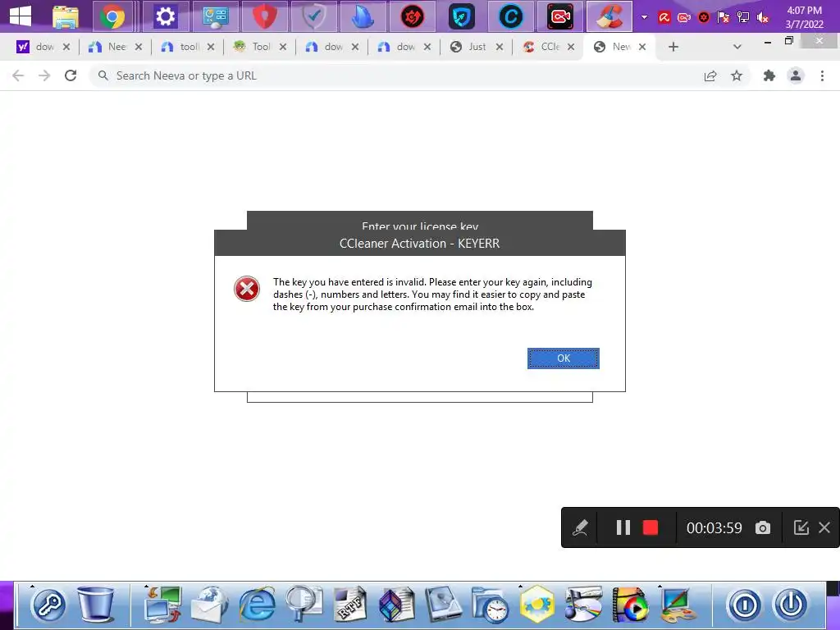Screen dimensions: 840x630
Task: Click the network tray icon
Action: click(x=743, y=18)
